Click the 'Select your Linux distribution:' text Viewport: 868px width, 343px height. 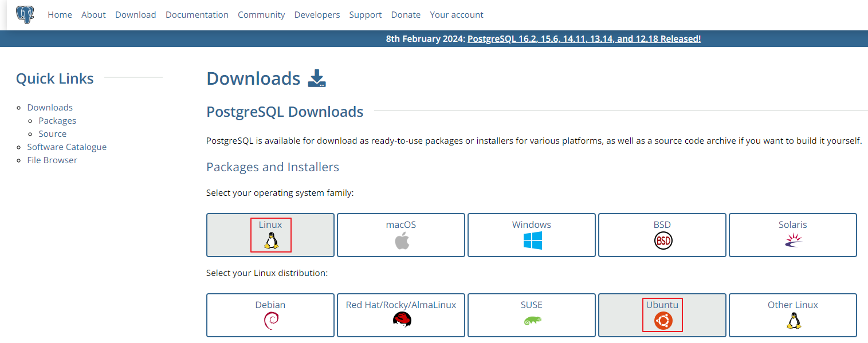(x=267, y=274)
